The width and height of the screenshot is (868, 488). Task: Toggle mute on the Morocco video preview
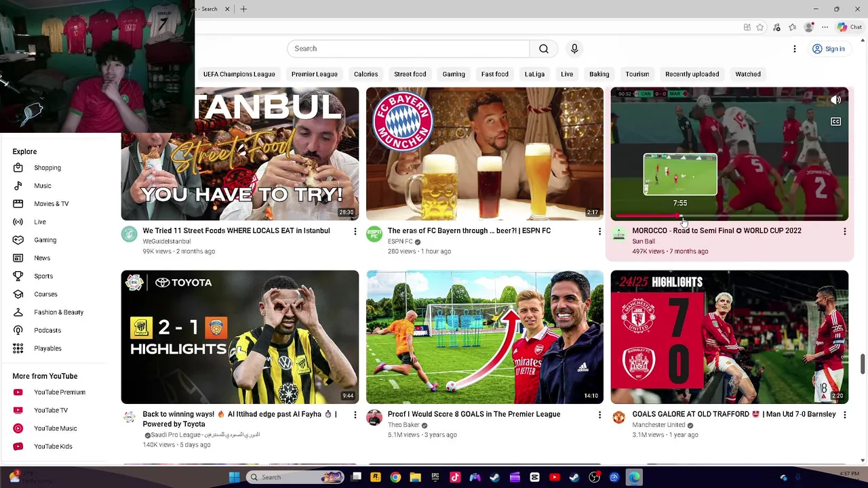click(x=835, y=100)
